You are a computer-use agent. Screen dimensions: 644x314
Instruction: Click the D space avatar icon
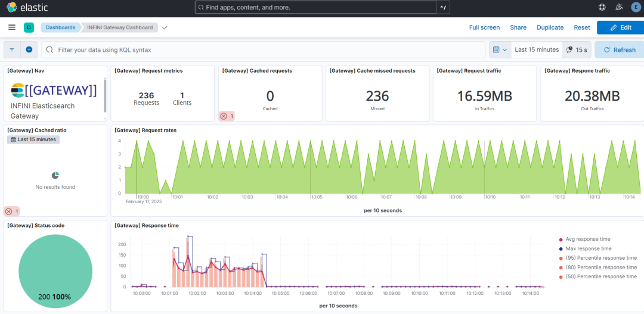tap(29, 27)
